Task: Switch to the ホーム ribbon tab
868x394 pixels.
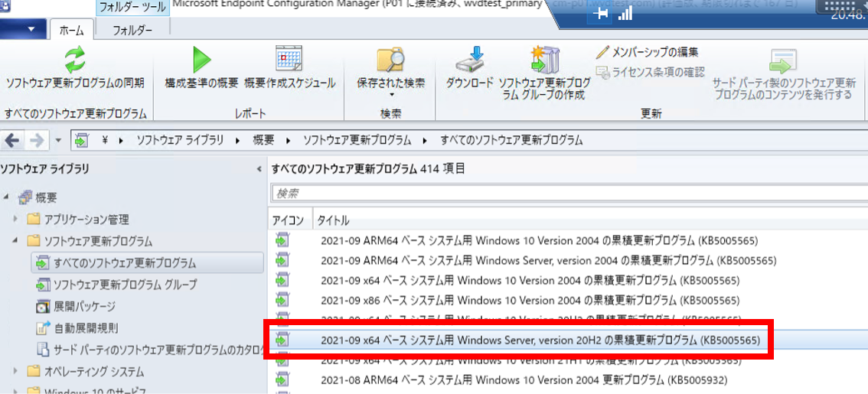Action: pyautogui.click(x=72, y=31)
